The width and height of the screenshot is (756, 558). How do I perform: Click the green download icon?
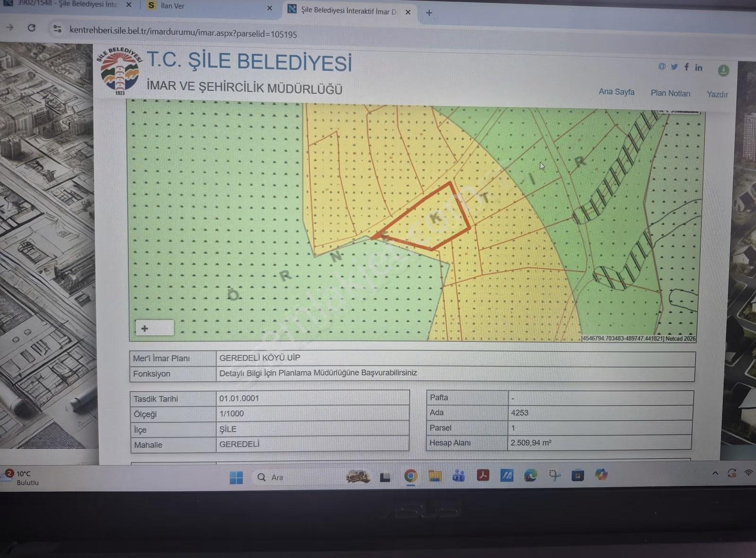tap(723, 70)
